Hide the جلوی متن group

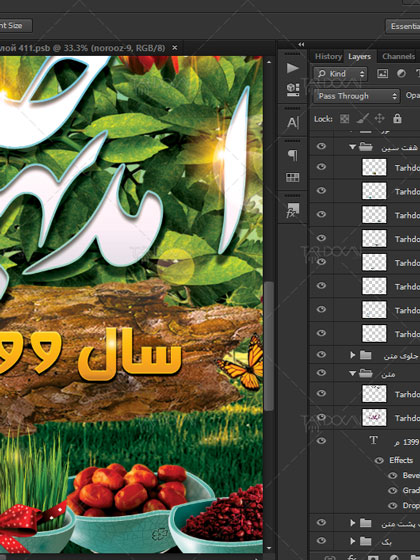point(321,354)
